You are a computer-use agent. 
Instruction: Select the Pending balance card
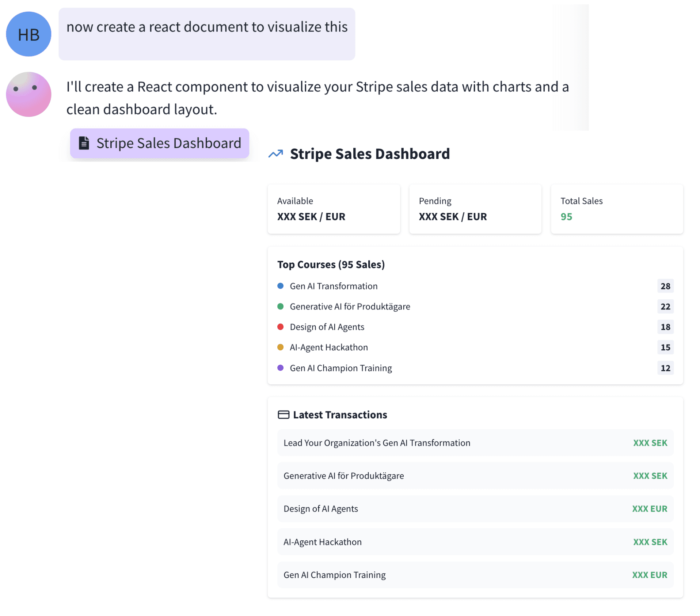pos(475,209)
